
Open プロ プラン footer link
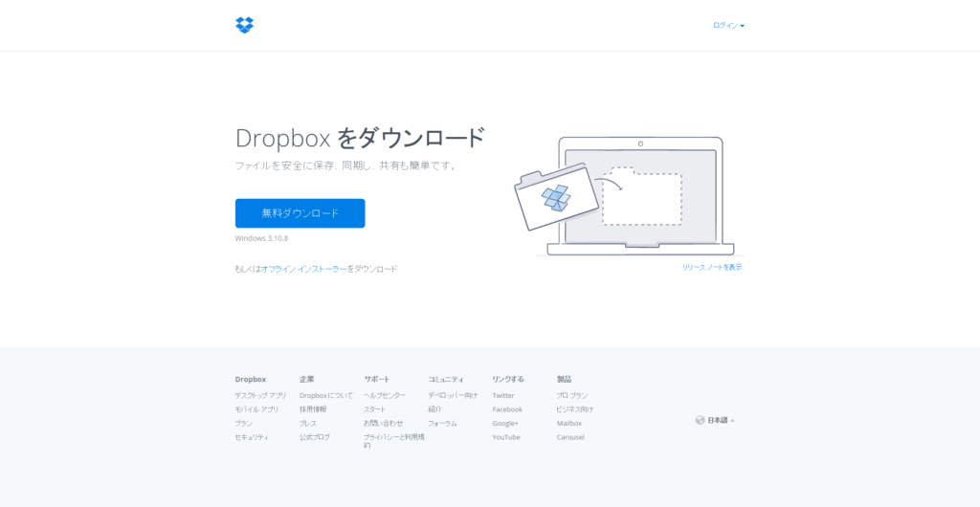coord(572,395)
